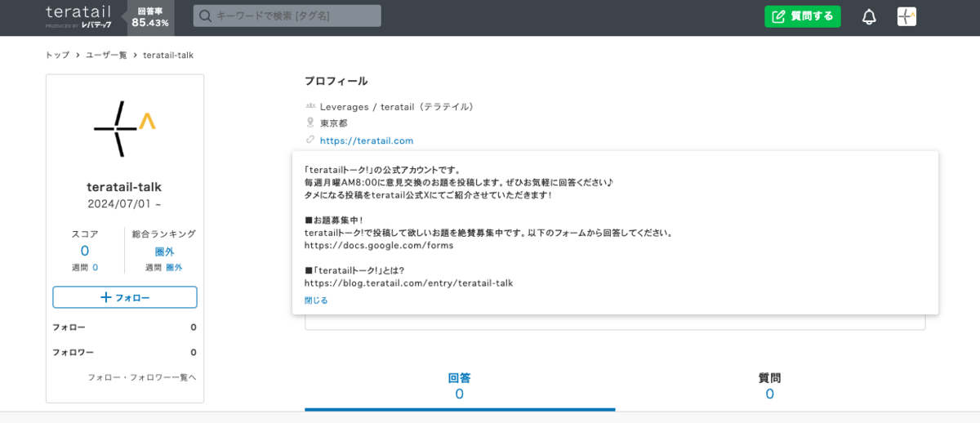Click the フォロー count row
980x423 pixels.
coord(124,327)
